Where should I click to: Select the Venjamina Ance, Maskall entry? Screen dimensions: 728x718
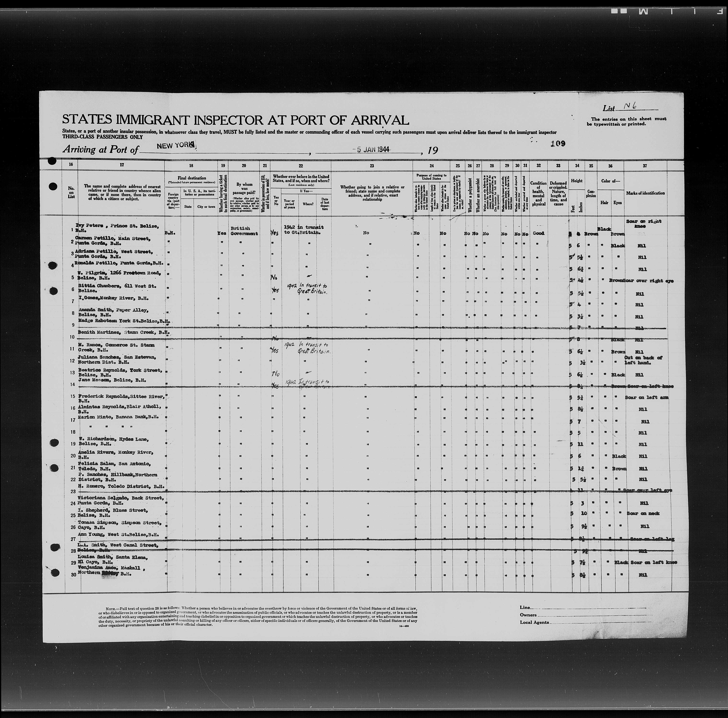[112, 571]
